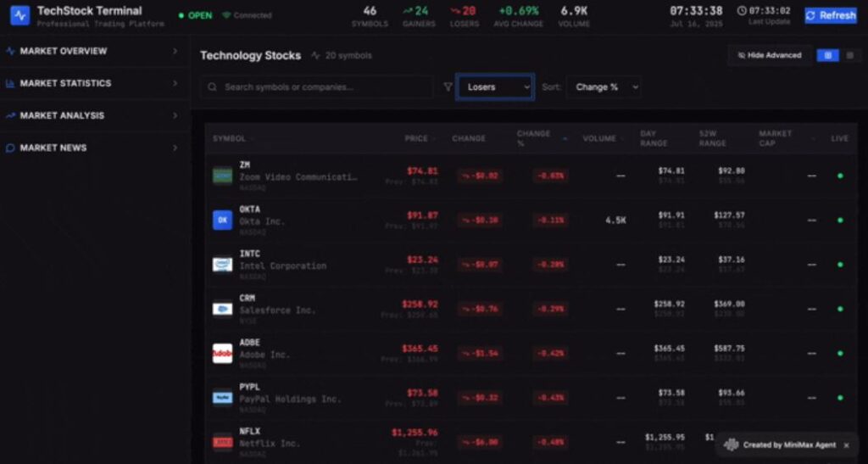868x464 pixels.
Task: Select the OKTA ticker symbol text
Action: (250, 210)
